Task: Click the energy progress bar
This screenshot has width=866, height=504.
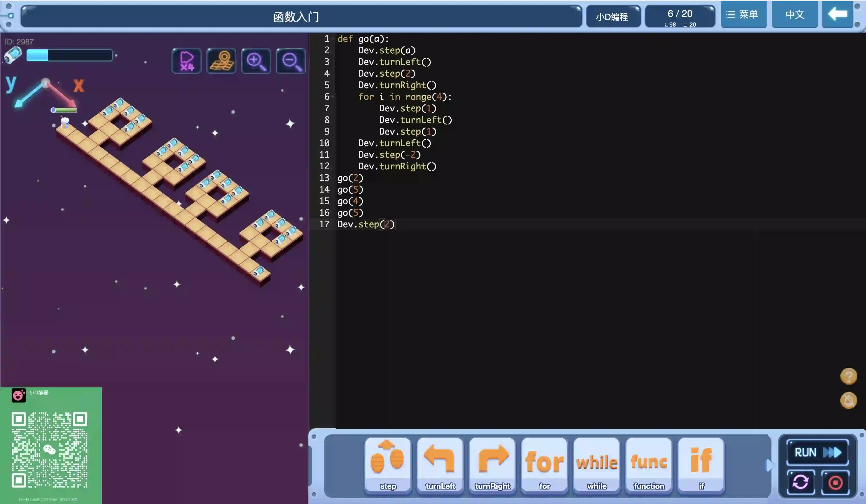Action: pos(69,55)
